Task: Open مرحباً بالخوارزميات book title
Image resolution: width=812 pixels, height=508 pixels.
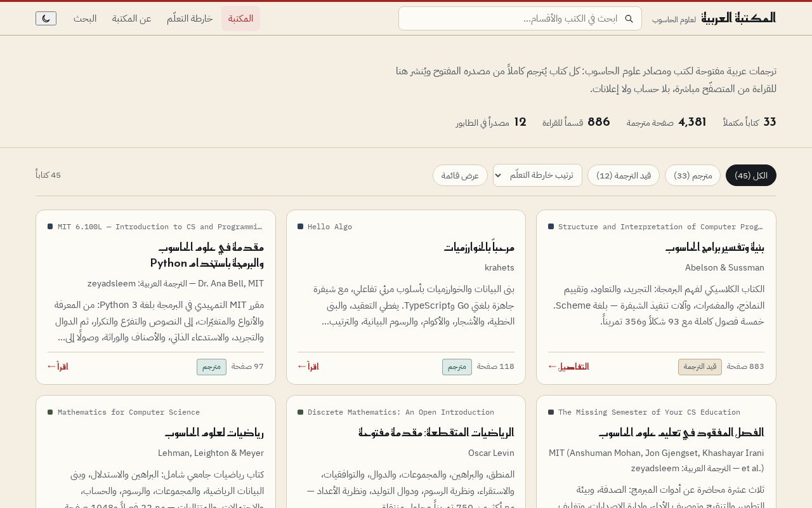Action: tap(479, 247)
